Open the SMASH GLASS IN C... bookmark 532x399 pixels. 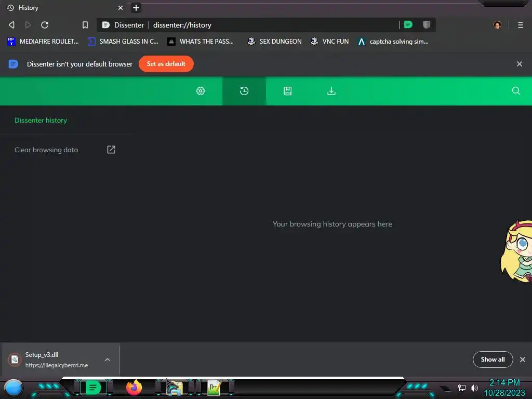[x=123, y=42]
